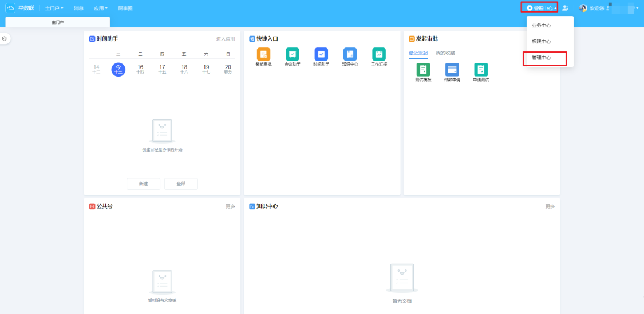
Task: Select date 17 in the week calendar
Action: (162, 69)
